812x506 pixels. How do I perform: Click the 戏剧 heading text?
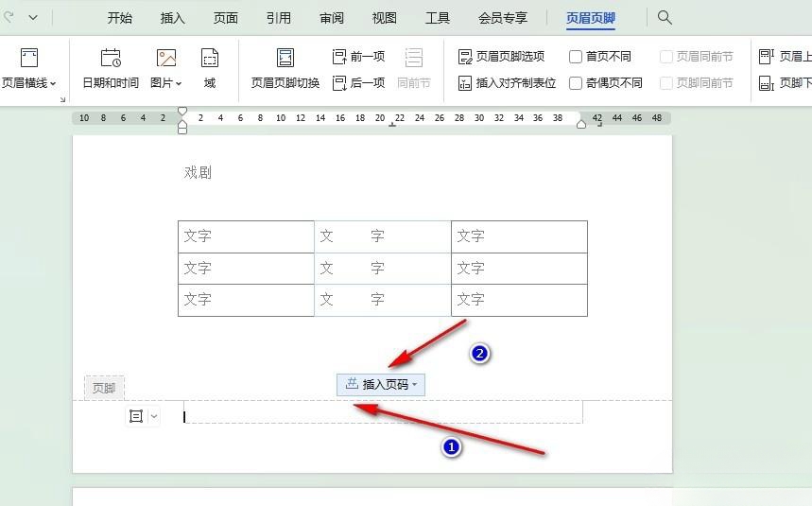coord(198,172)
